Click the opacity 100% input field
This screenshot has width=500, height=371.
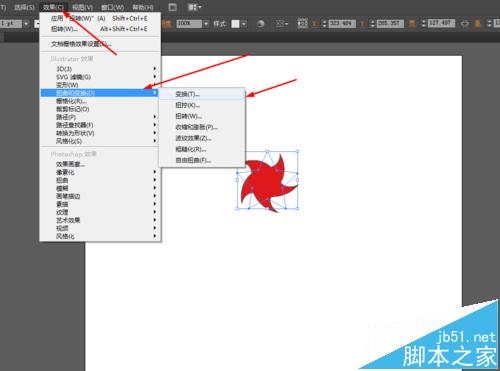click(x=189, y=24)
